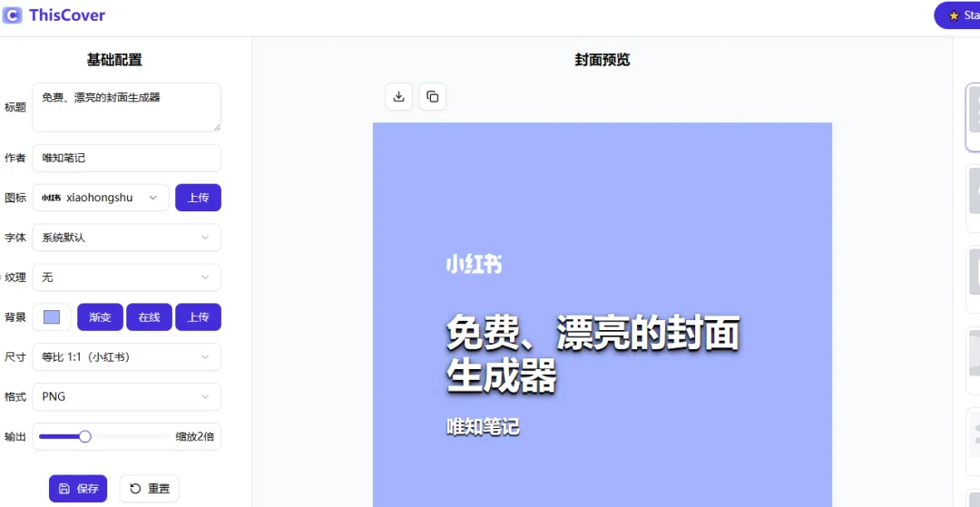Click the 重置 reset button
980x507 pixels.
[150, 489]
